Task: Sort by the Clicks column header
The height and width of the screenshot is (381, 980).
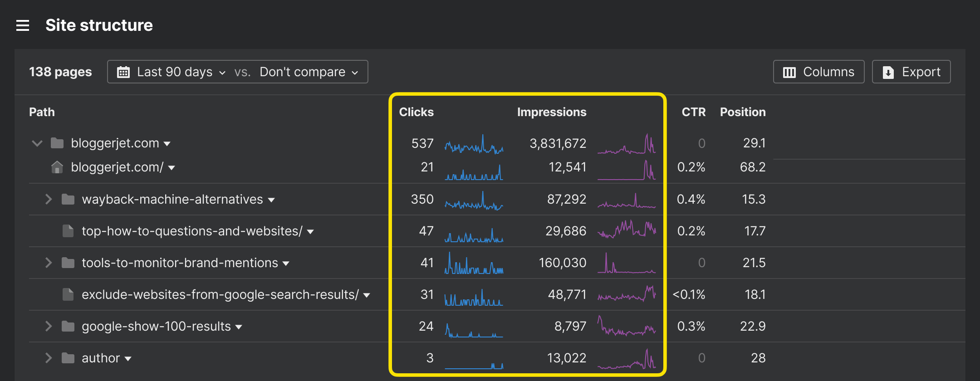Action: pyautogui.click(x=416, y=112)
